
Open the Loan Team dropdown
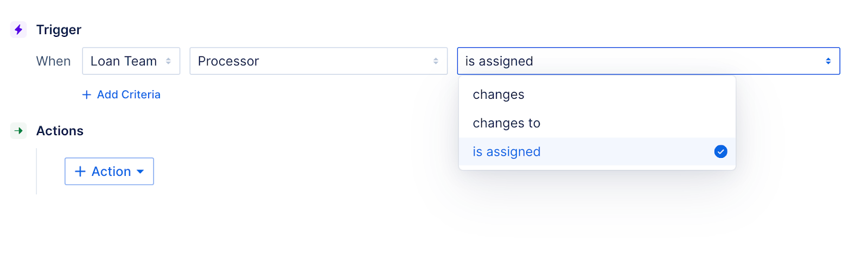coord(131,61)
